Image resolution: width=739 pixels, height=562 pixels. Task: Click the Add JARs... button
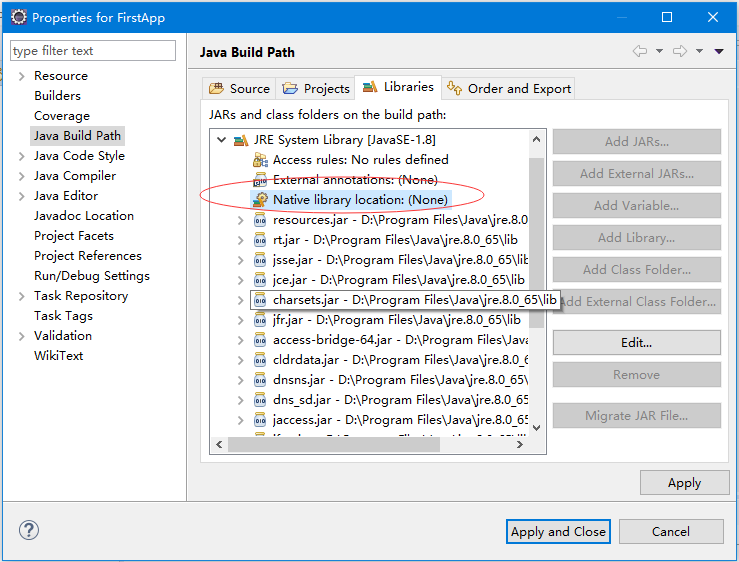point(637,141)
